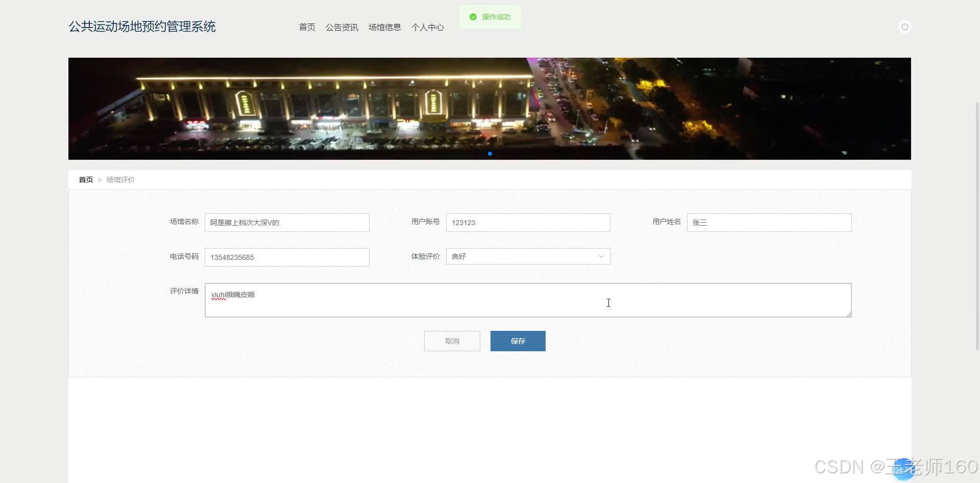Click the power logout icon

pos(904,27)
